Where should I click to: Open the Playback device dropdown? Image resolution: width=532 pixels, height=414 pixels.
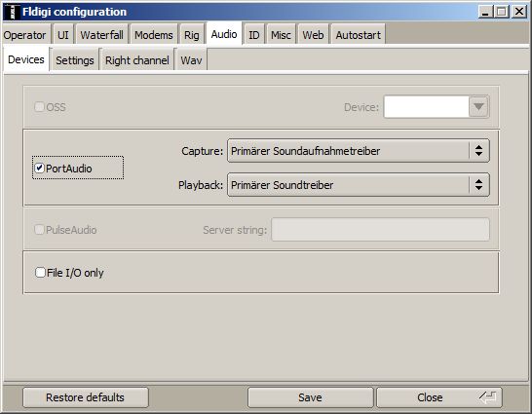click(x=359, y=185)
